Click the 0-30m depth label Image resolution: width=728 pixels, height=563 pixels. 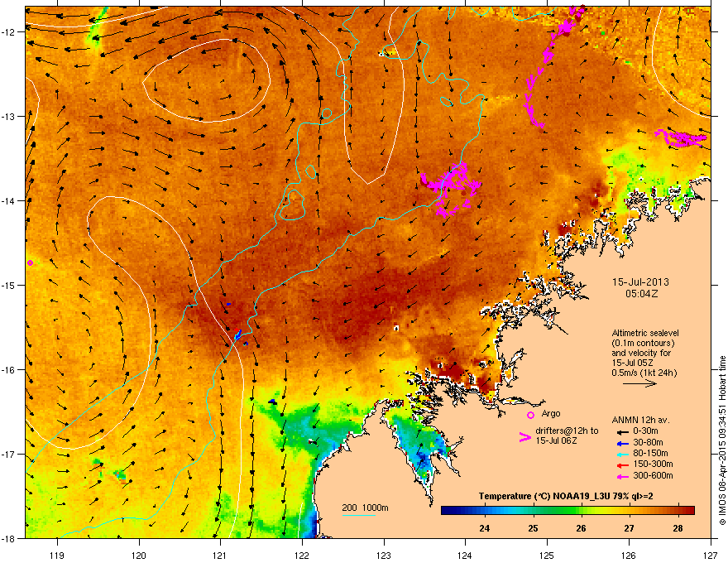(645, 431)
